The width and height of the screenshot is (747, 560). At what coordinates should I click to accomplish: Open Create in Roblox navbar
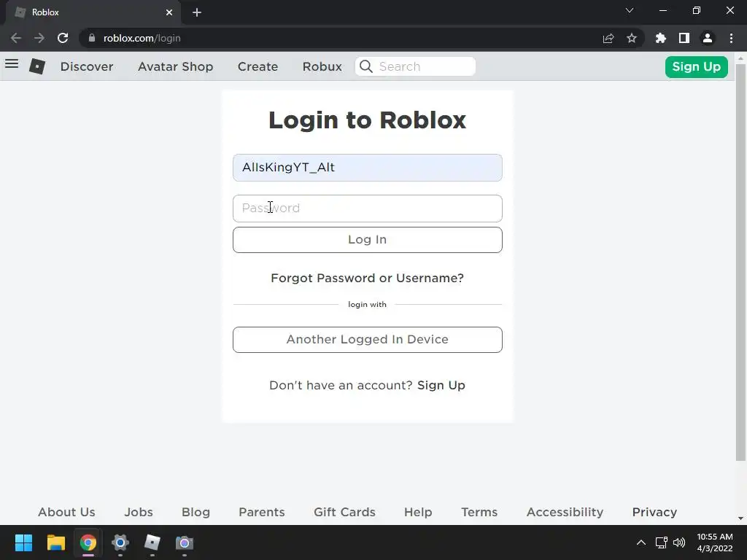pos(258,66)
